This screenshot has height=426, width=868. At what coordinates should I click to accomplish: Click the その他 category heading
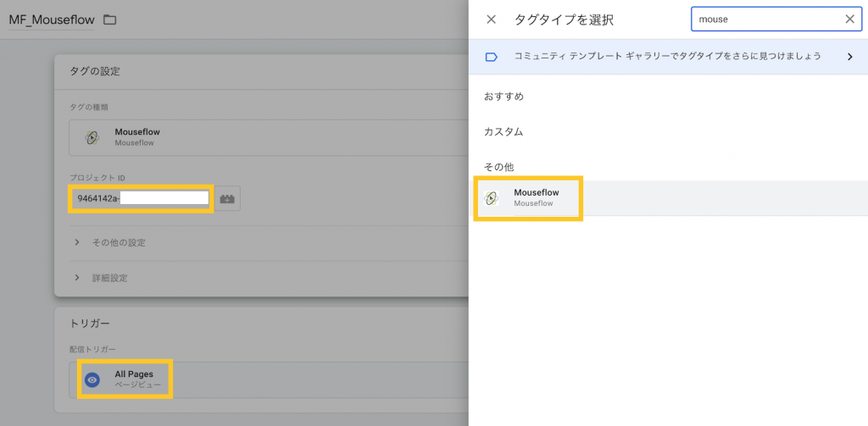(500, 167)
